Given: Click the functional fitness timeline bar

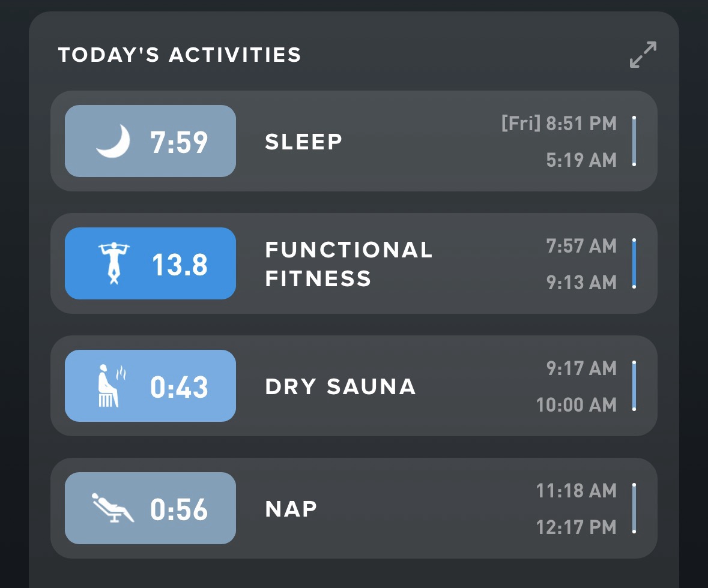Looking at the screenshot, I should (634, 263).
